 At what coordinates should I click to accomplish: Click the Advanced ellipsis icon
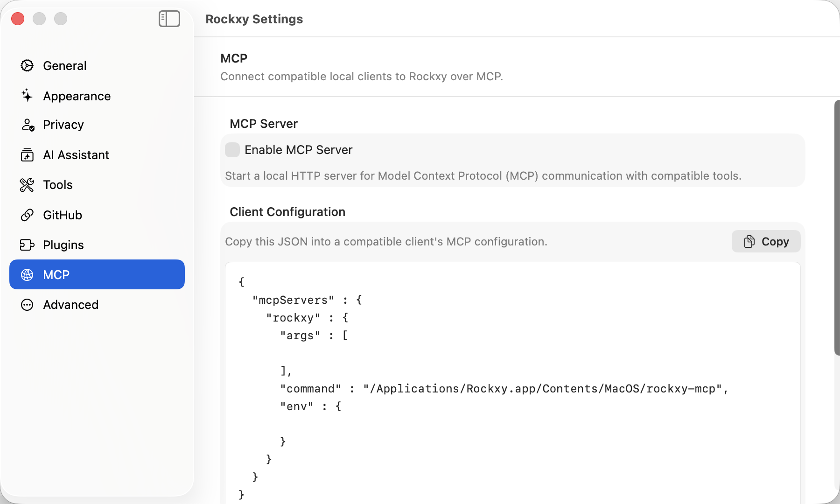click(27, 305)
